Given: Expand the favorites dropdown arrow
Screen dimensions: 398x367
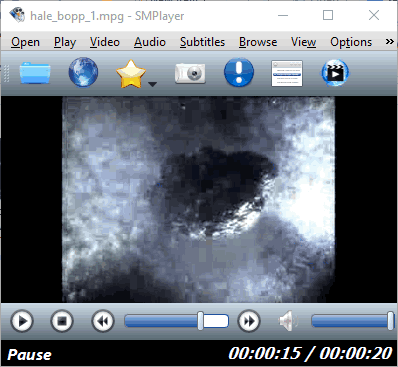Looking at the screenshot, I should [152, 84].
